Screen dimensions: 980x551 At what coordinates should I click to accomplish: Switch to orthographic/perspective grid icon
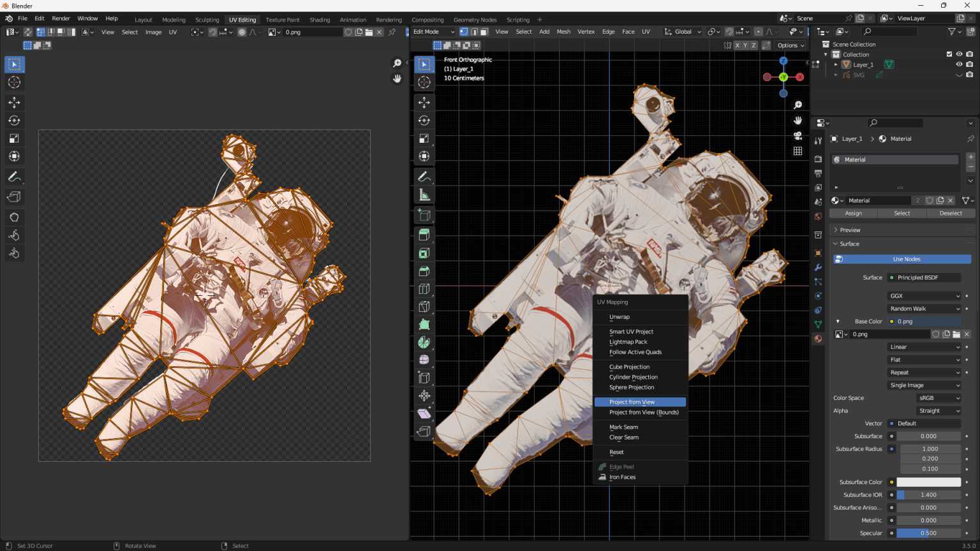tap(798, 151)
